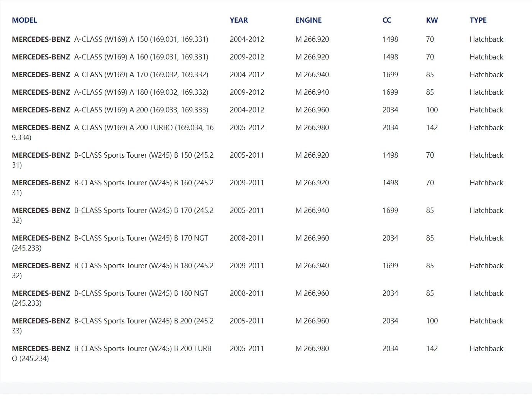This screenshot has width=532, height=399.
Task: Click Hatchback type in B 180 NGT row
Action: [486, 293]
